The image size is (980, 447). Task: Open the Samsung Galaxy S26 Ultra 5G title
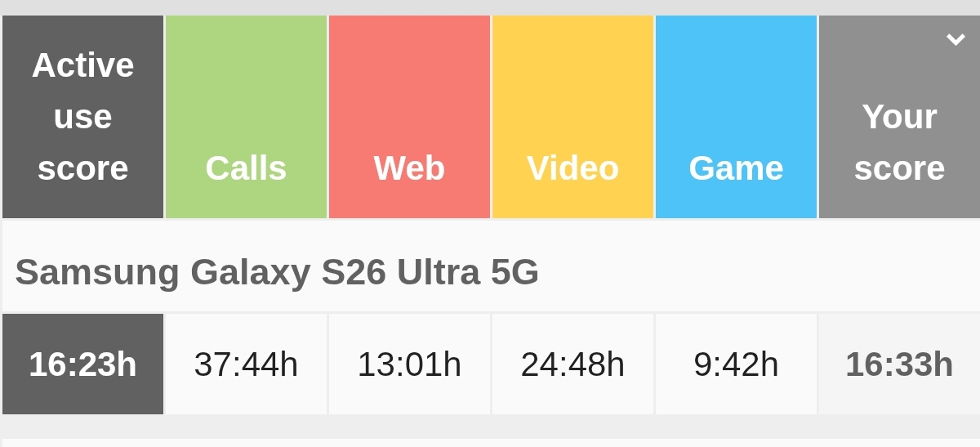point(277,272)
